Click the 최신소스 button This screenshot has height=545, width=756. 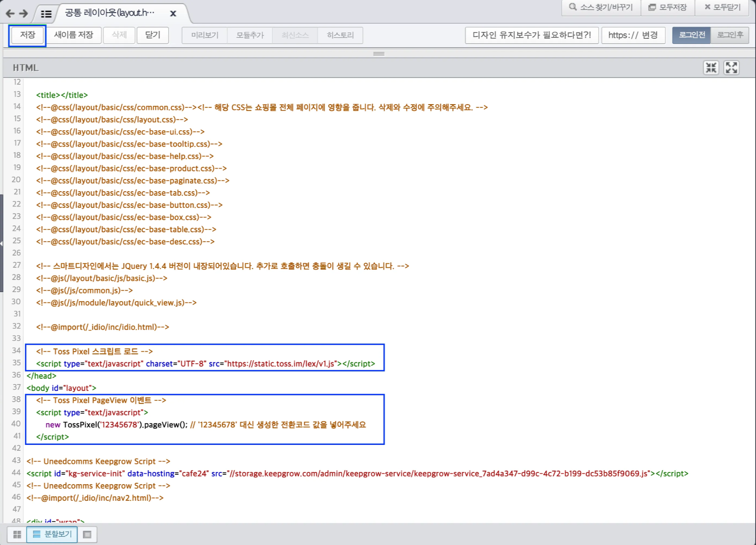(x=295, y=35)
